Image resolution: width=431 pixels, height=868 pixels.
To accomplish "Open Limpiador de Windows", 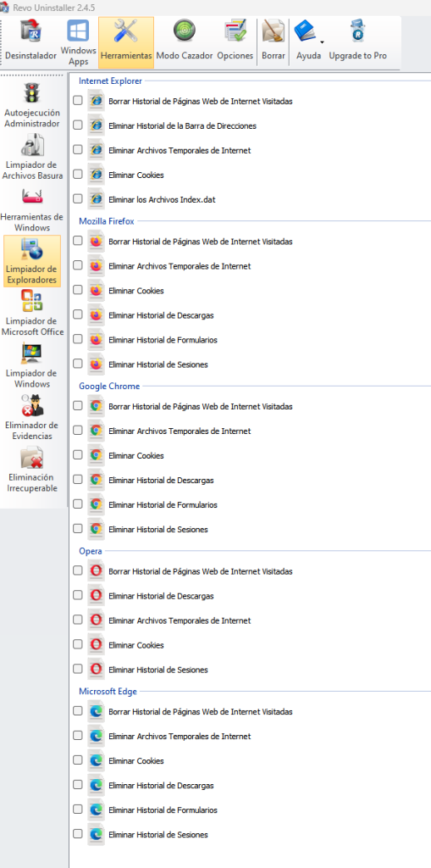I will (31, 365).
